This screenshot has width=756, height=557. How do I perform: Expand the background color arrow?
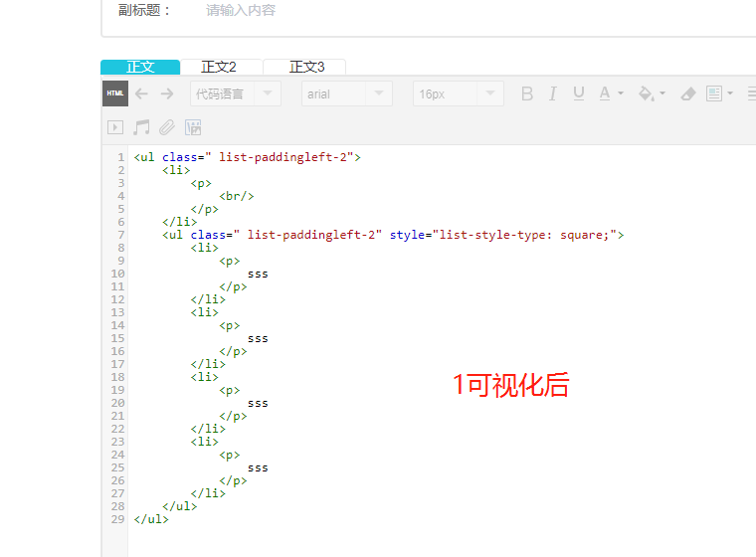[662, 93]
